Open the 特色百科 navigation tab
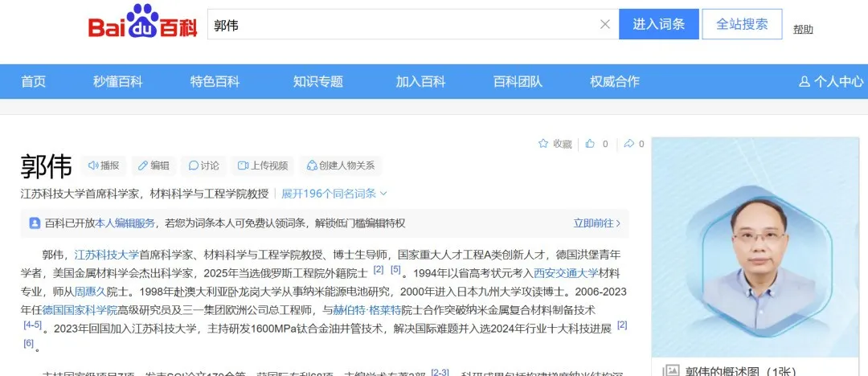 click(x=215, y=81)
